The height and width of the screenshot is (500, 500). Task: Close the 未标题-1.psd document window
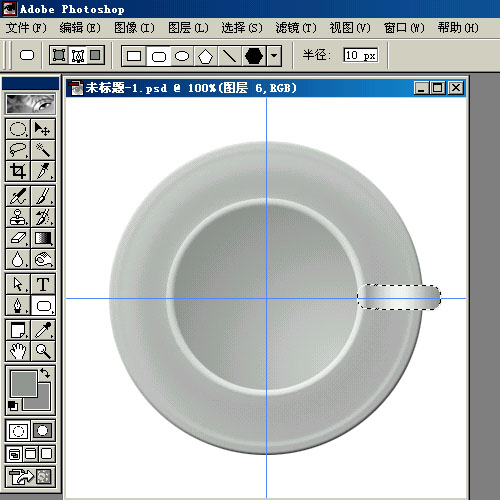point(456,88)
